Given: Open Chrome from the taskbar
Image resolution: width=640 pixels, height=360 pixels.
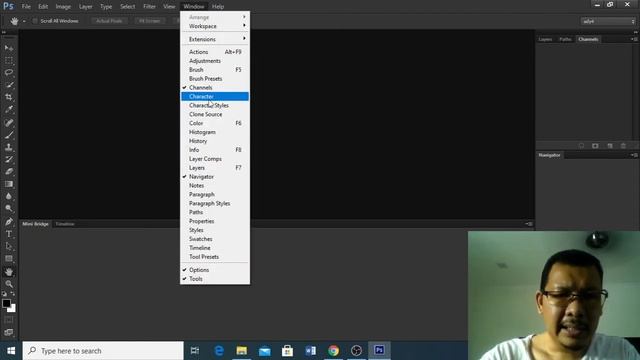Looking at the screenshot, I should point(333,351).
